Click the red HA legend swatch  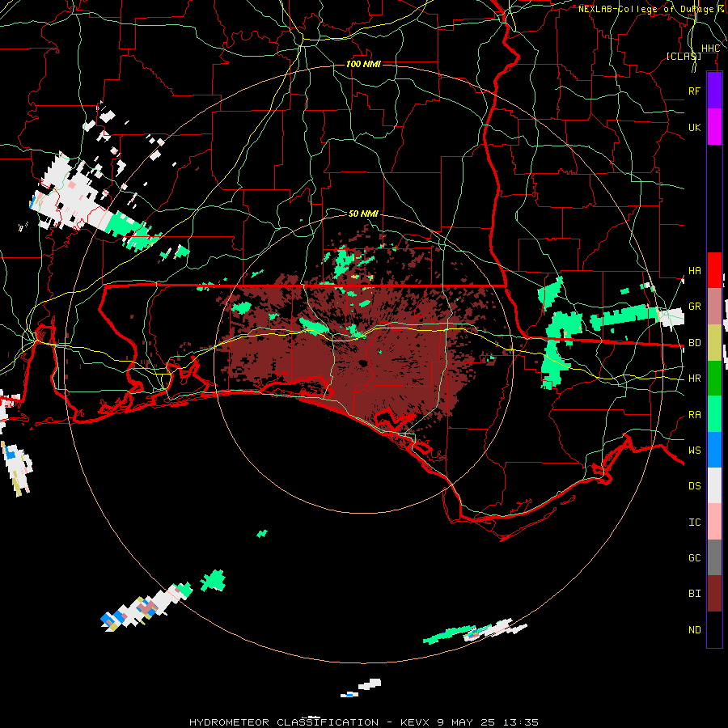[x=714, y=270]
